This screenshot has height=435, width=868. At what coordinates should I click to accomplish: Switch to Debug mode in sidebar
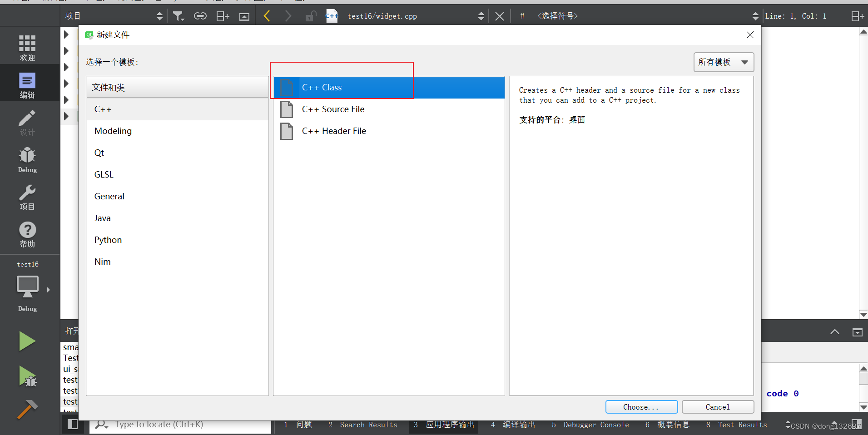pos(27,160)
